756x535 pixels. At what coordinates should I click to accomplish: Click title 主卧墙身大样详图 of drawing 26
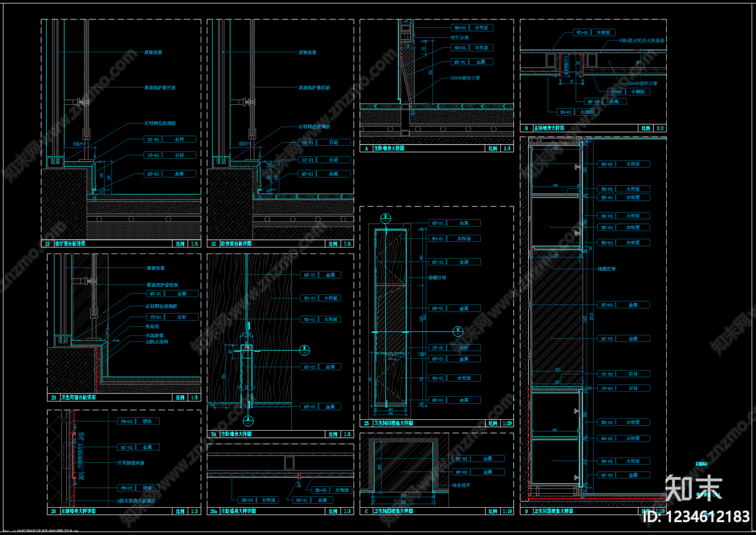[78, 511]
